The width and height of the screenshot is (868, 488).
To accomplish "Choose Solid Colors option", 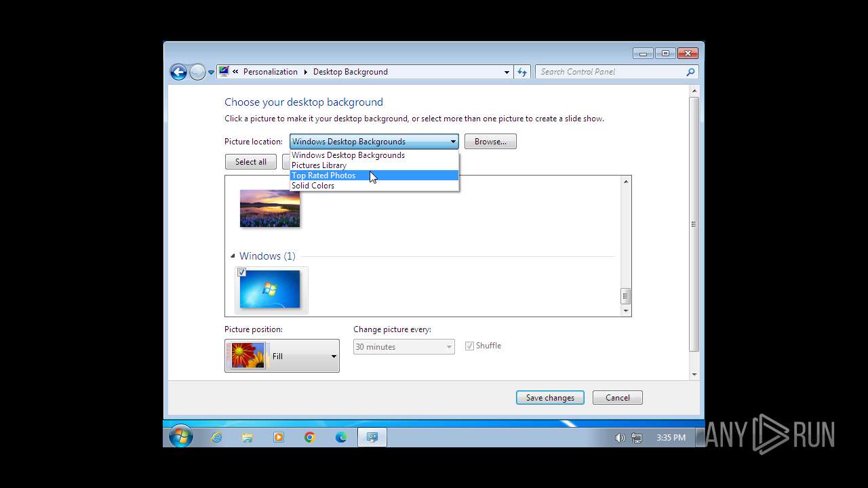I will coord(374,186).
